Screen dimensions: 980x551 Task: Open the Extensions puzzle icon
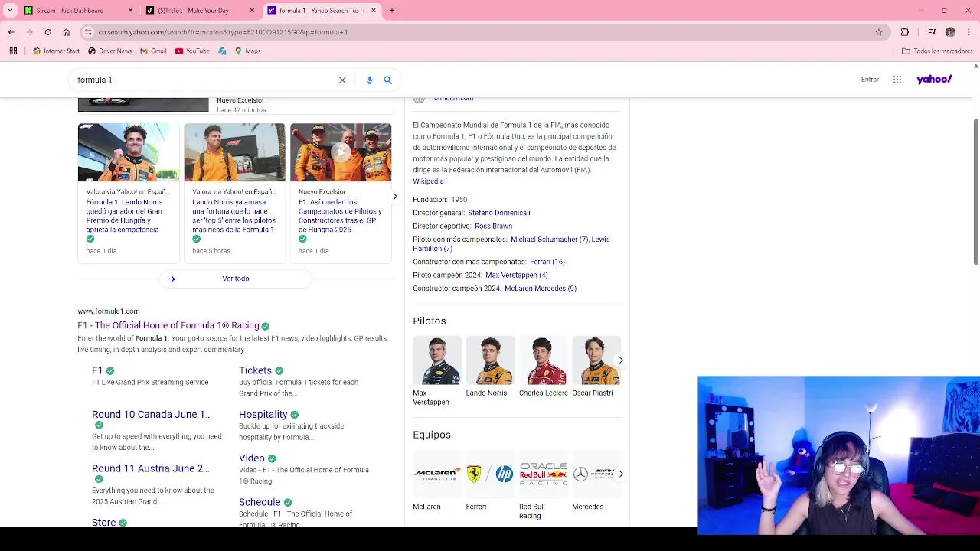coord(905,32)
